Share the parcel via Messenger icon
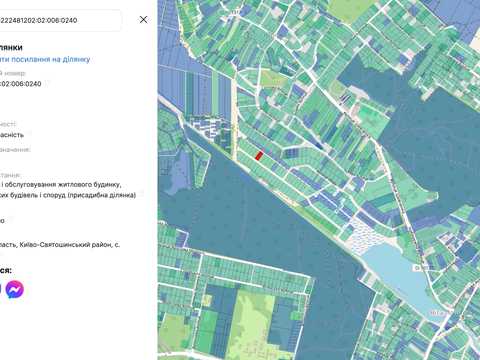This screenshot has width=480, height=360. pyautogui.click(x=15, y=289)
